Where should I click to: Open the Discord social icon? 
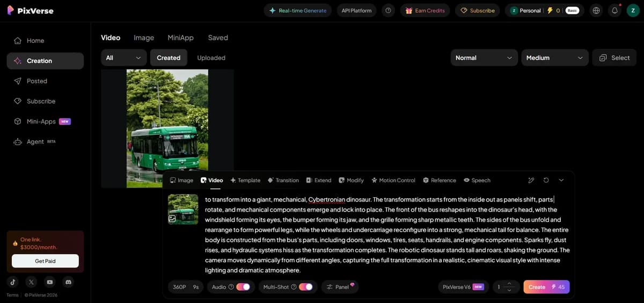click(68, 282)
